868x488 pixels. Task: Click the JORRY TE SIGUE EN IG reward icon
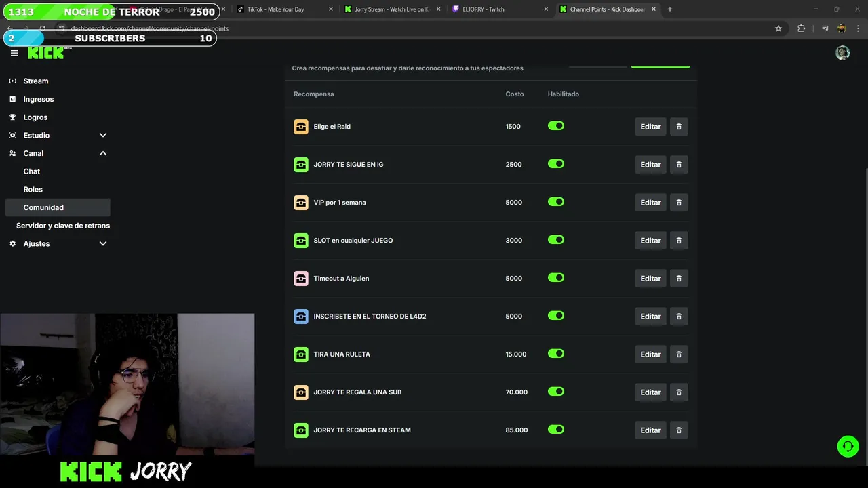(301, 165)
